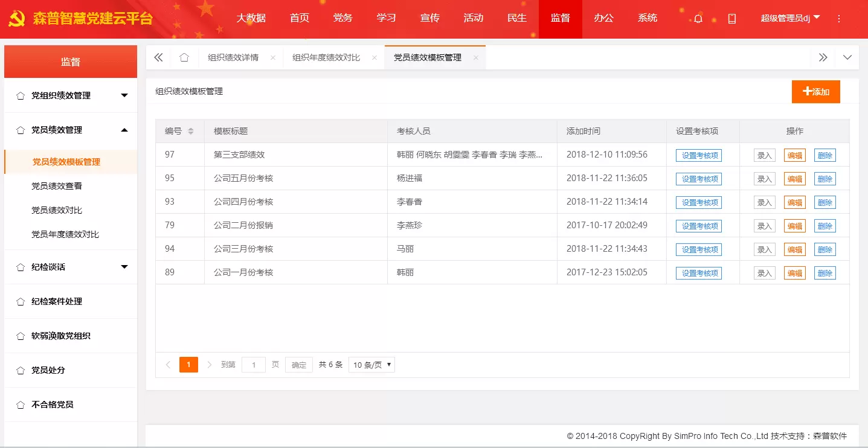Open 学习 in the top navigation
The width and height of the screenshot is (868, 448).
[x=387, y=18]
